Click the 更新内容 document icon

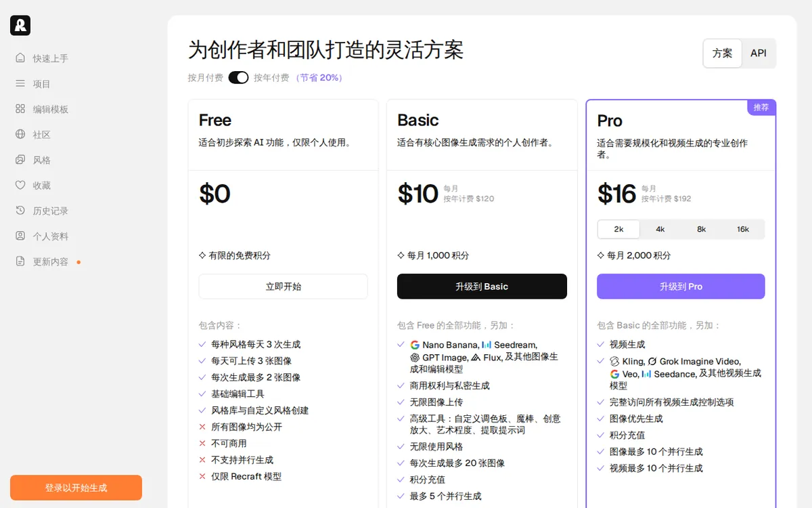pos(20,261)
